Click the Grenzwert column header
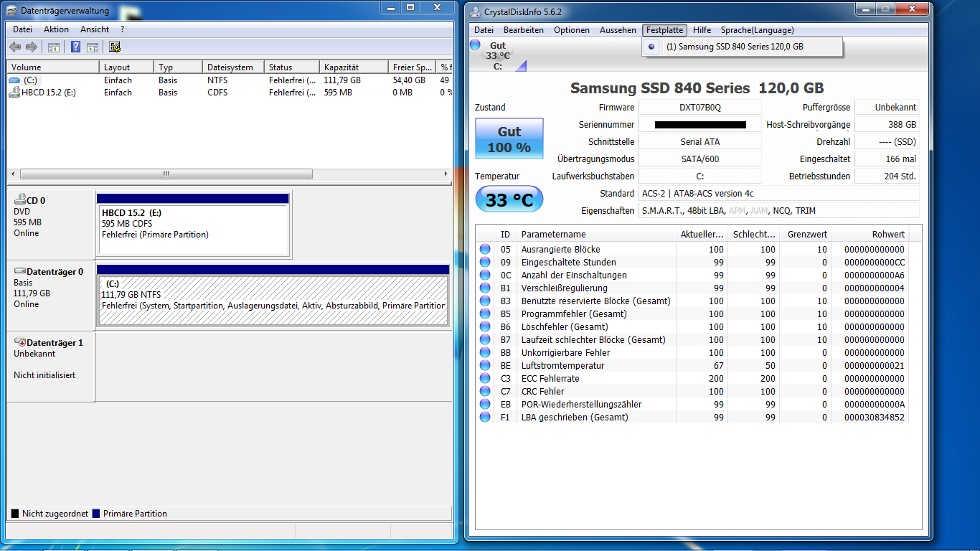 [x=807, y=235]
